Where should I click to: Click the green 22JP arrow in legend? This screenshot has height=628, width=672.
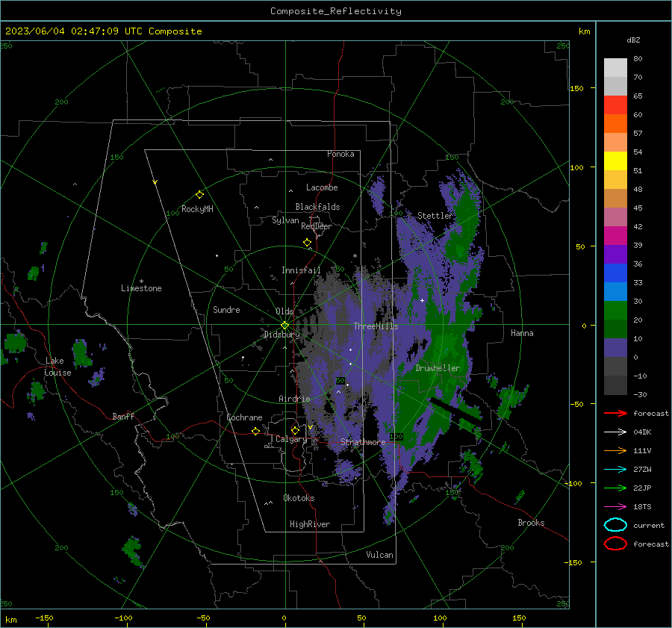[x=615, y=488]
